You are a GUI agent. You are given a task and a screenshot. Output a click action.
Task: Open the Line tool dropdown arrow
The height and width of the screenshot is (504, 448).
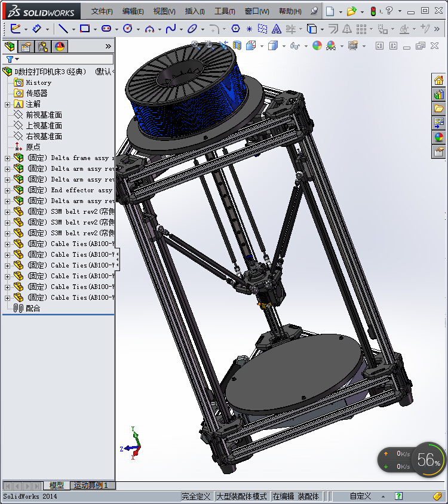(x=73, y=29)
